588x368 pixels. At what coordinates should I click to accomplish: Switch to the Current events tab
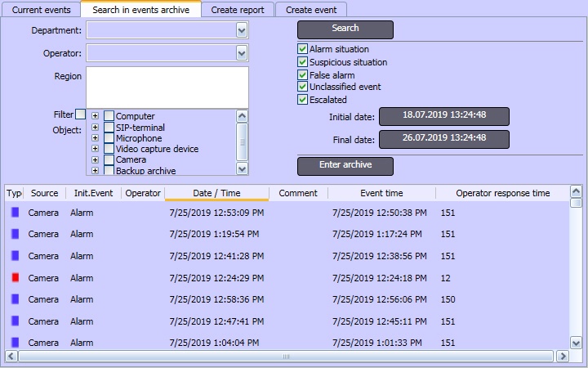click(41, 10)
